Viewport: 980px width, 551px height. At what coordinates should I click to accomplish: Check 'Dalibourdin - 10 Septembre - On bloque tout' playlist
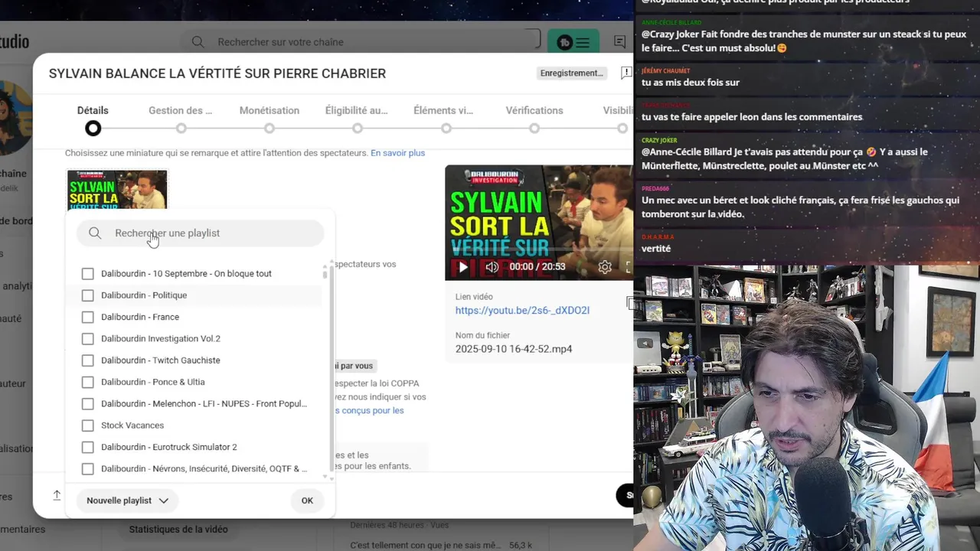87,273
